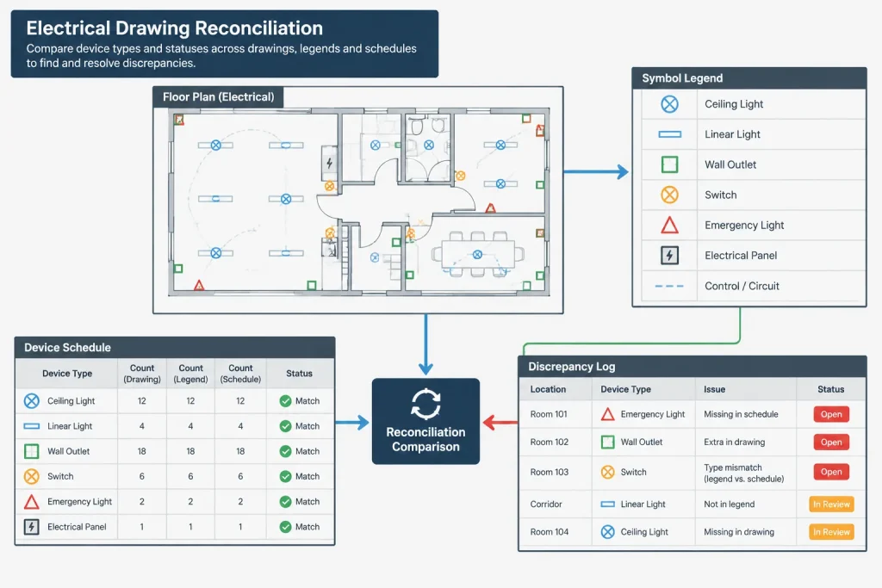882x588 pixels.
Task: Click the Emergency Light icon in the Room 101 row
Action: pyautogui.click(x=607, y=414)
